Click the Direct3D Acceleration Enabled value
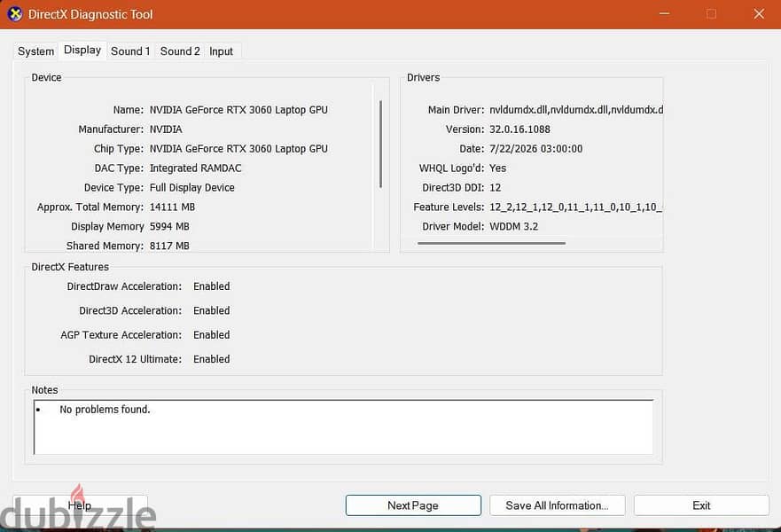This screenshot has width=781, height=532. pos(211,310)
